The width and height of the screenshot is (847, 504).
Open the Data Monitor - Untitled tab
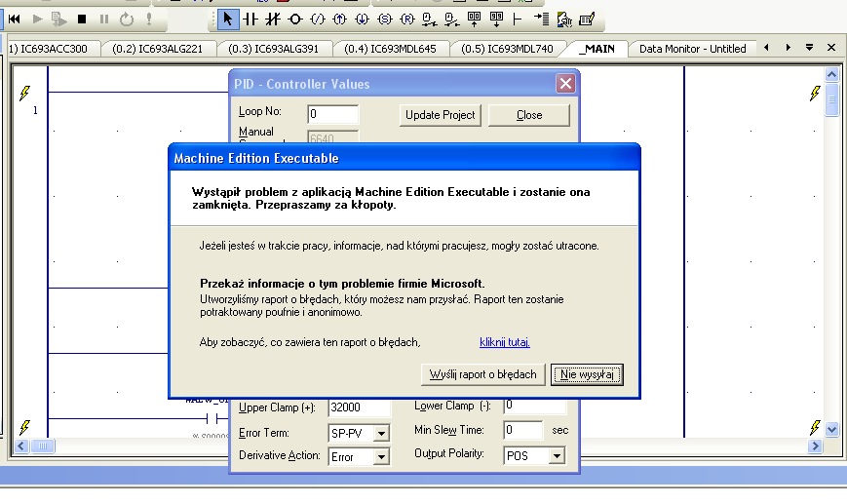click(692, 49)
